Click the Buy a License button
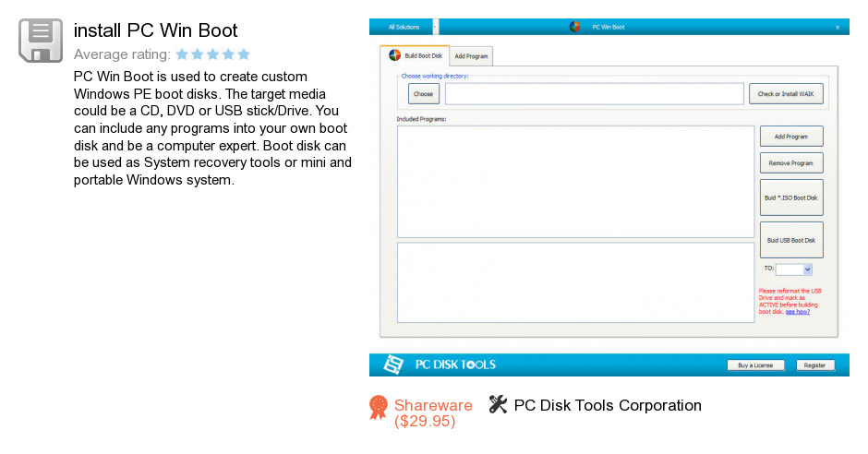Screen dimensions: 868x454 (755, 365)
